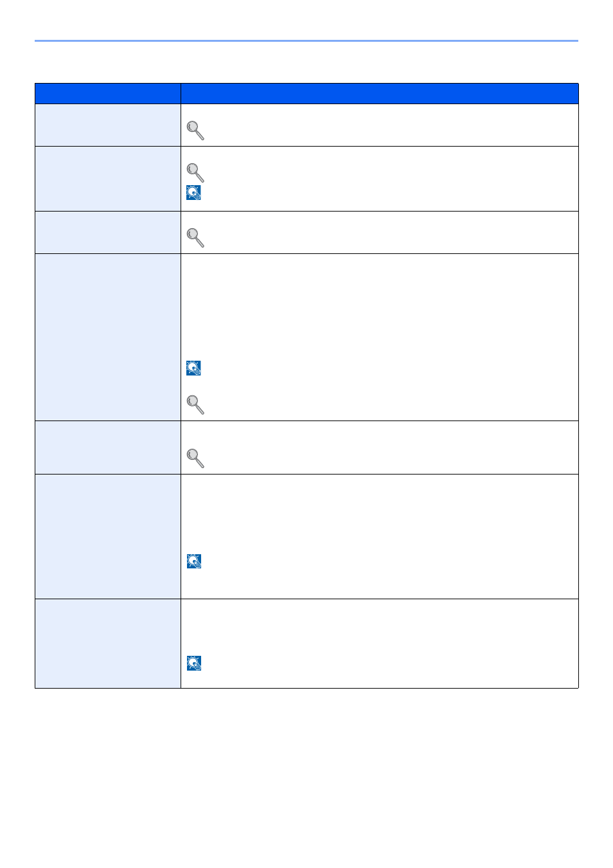This screenshot has width=613, height=868.
Task: Click the magnifier icon in the second table row
Action: [x=195, y=172]
